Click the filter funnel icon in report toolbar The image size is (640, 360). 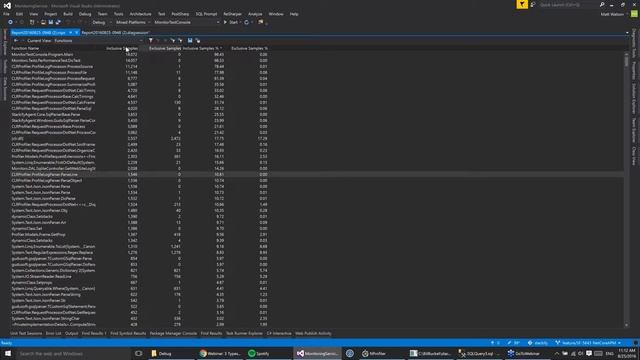pyautogui.click(x=151, y=40)
